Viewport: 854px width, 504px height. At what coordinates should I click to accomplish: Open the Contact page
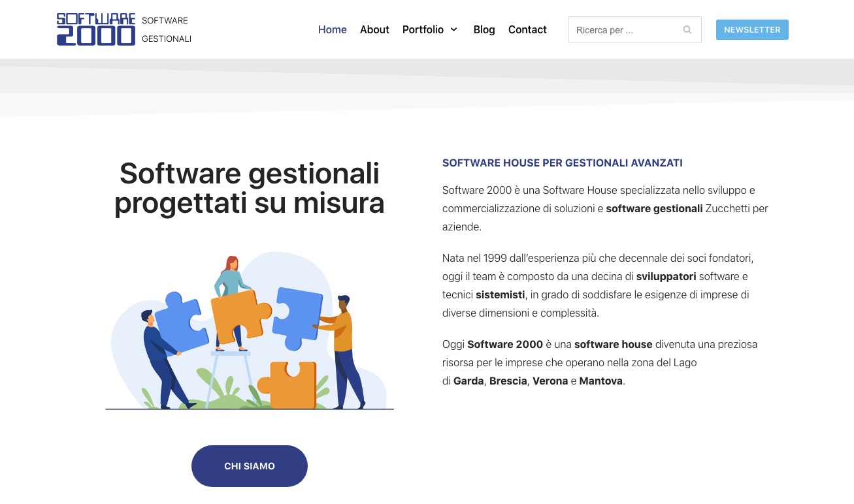[527, 29]
